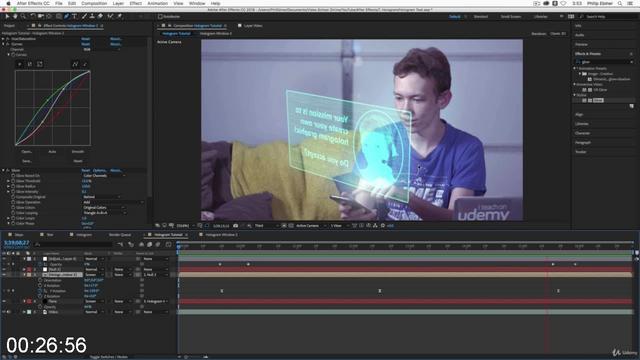Image resolution: width=640 pixels, height=360 pixels.
Task: Switch to the Render Queue tab
Action: pyautogui.click(x=120, y=235)
